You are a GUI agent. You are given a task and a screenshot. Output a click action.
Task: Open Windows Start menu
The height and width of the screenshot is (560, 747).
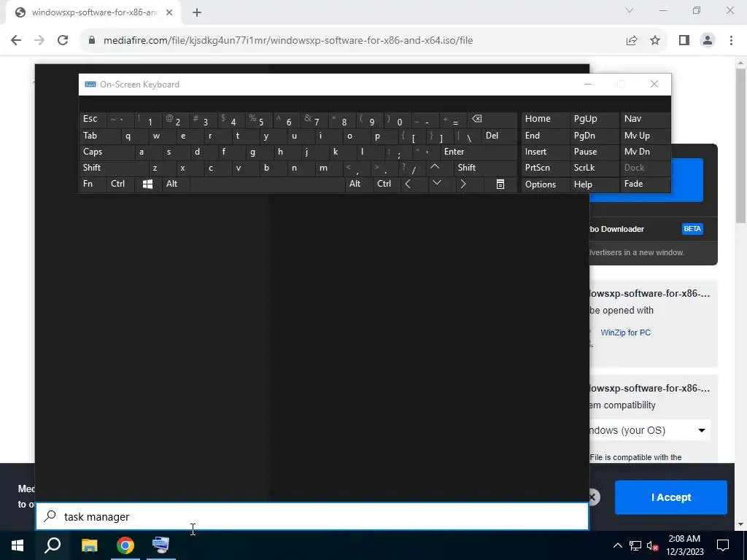(18, 545)
